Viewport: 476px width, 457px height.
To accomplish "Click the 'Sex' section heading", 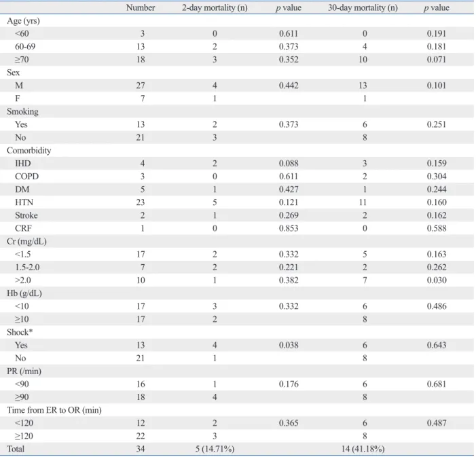I will (13, 73).
